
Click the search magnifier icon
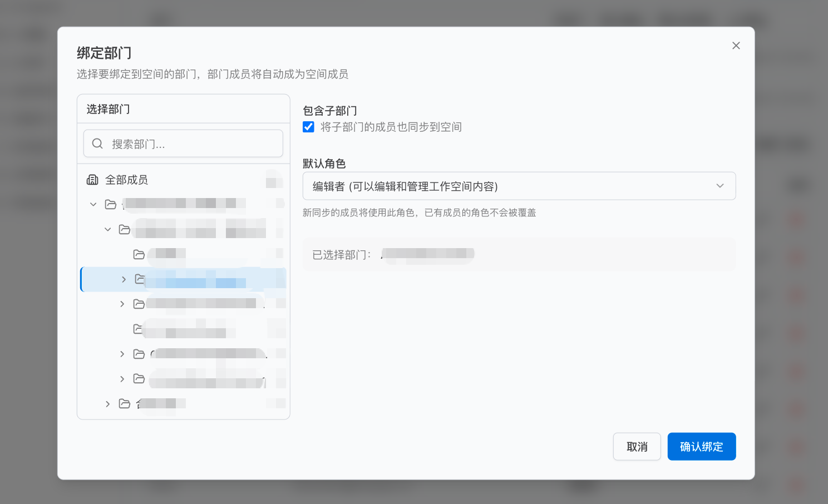pyautogui.click(x=97, y=144)
